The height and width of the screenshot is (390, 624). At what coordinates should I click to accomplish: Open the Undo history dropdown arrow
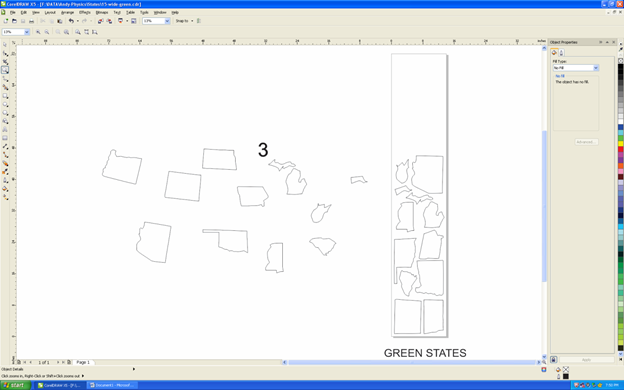click(x=77, y=21)
